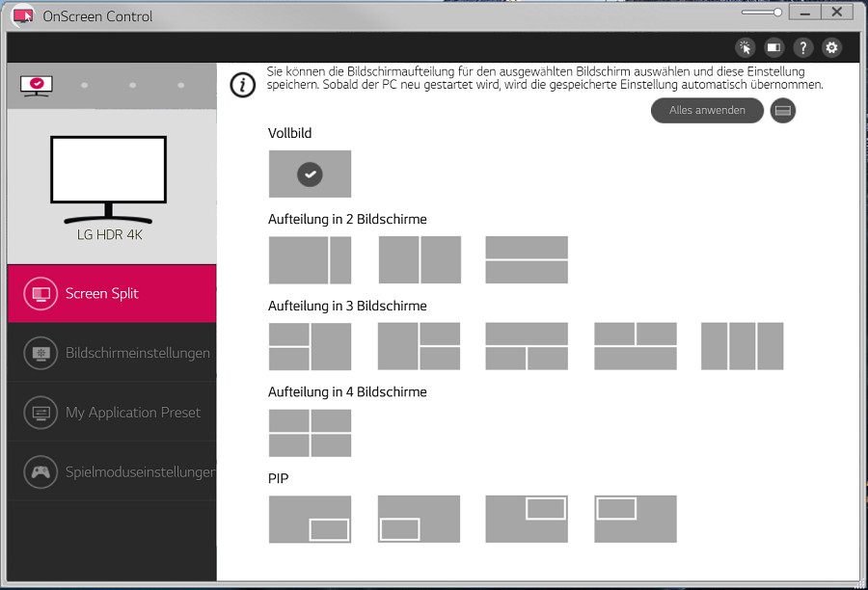Select the Vollbild full screen layout
Screen dimensions: 868x590
[310, 174]
